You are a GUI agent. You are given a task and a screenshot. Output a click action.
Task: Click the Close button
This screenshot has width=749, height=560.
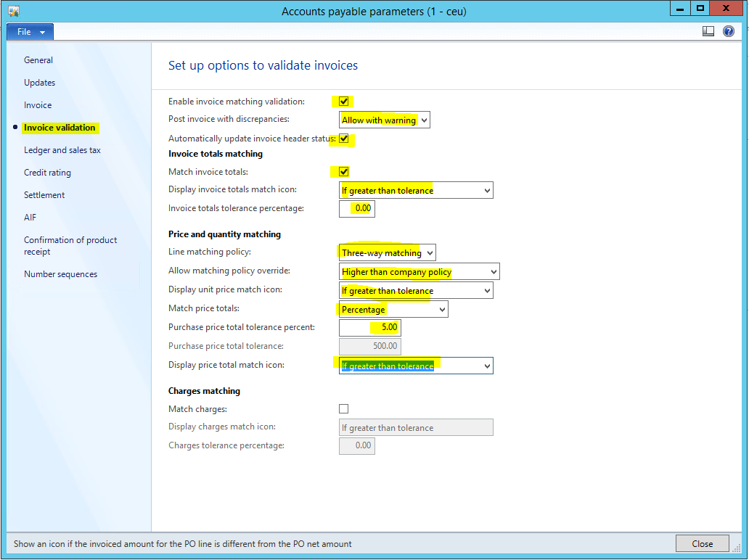(x=702, y=543)
